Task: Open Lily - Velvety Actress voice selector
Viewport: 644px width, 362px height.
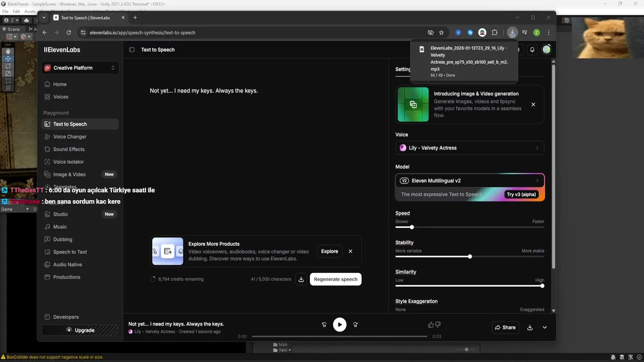Action: 470,148
